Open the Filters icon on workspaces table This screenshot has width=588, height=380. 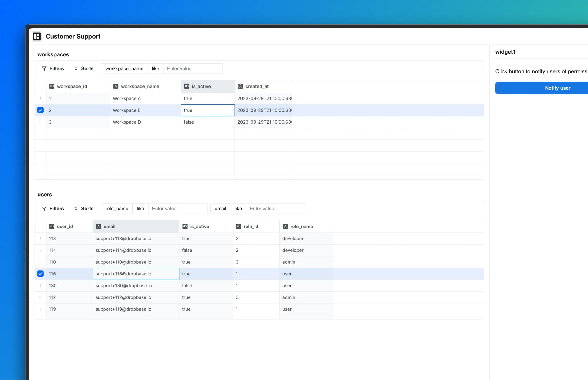click(44, 69)
